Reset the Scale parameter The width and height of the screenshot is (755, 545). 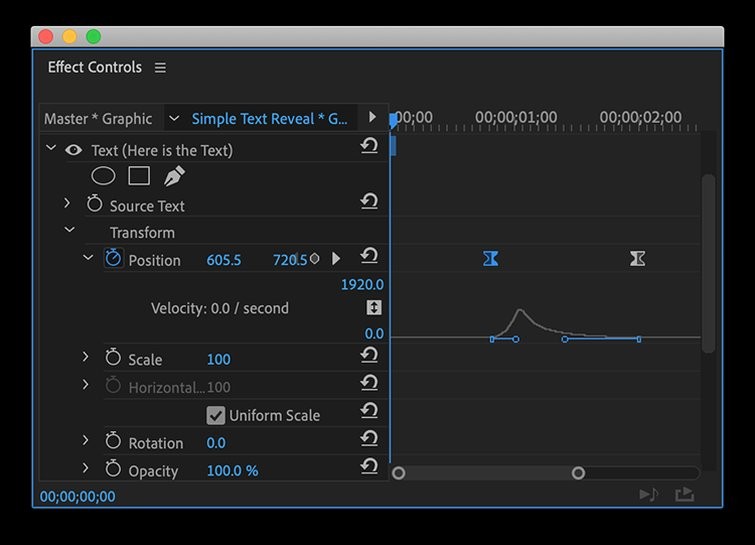pos(369,355)
